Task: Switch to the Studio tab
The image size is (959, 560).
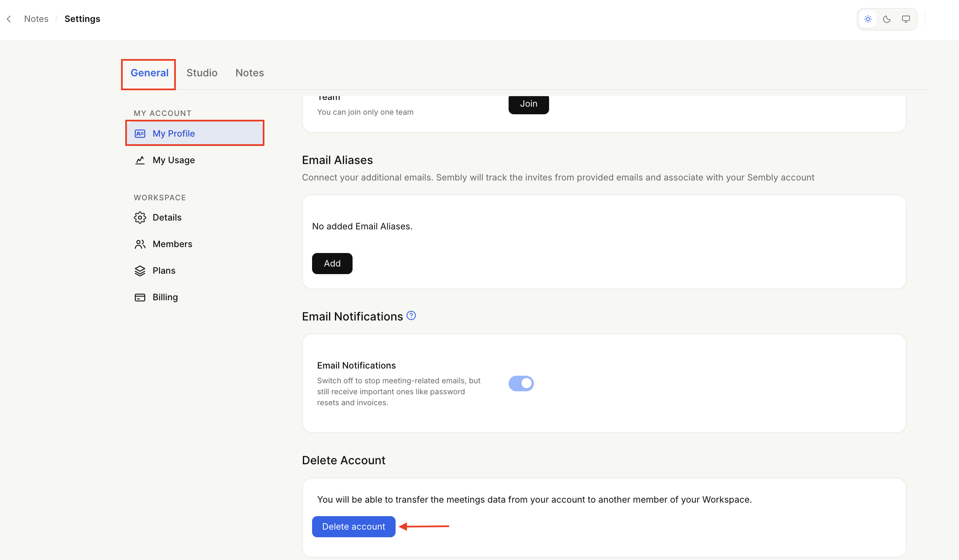Action: [202, 73]
